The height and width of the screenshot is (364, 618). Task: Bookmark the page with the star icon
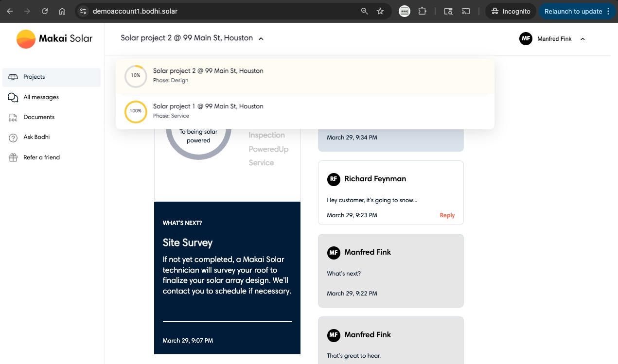tap(381, 11)
